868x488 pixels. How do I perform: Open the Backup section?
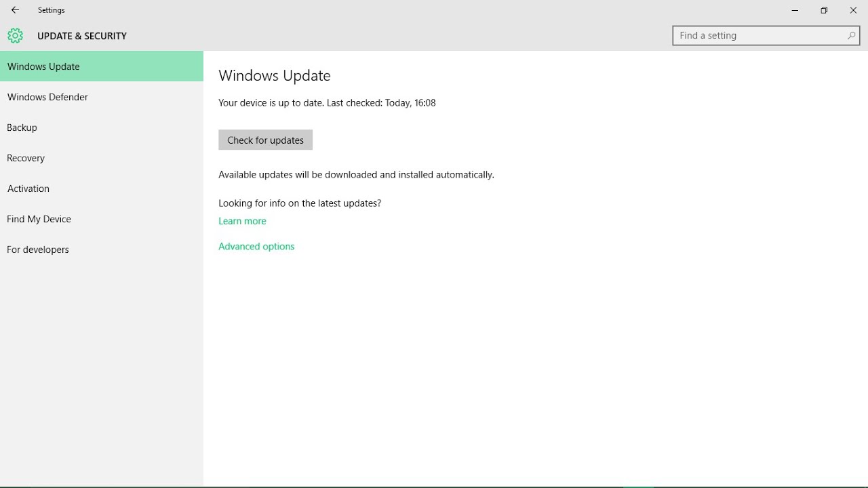102,127
